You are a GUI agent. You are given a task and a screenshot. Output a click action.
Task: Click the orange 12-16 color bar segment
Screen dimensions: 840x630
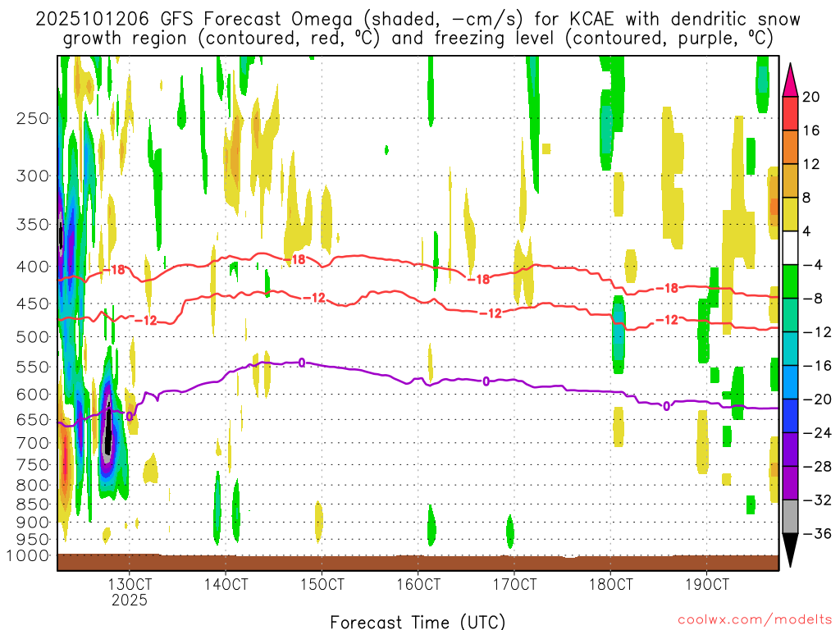click(x=790, y=147)
